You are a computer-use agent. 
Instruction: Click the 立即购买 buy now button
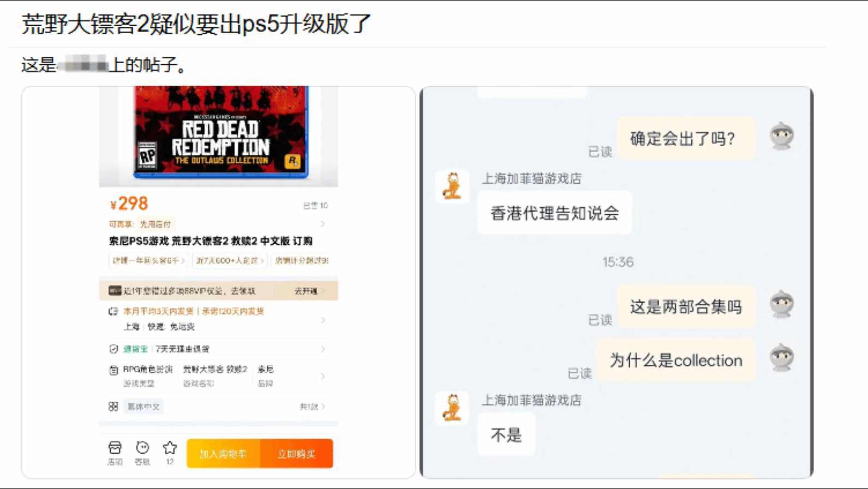click(x=297, y=454)
